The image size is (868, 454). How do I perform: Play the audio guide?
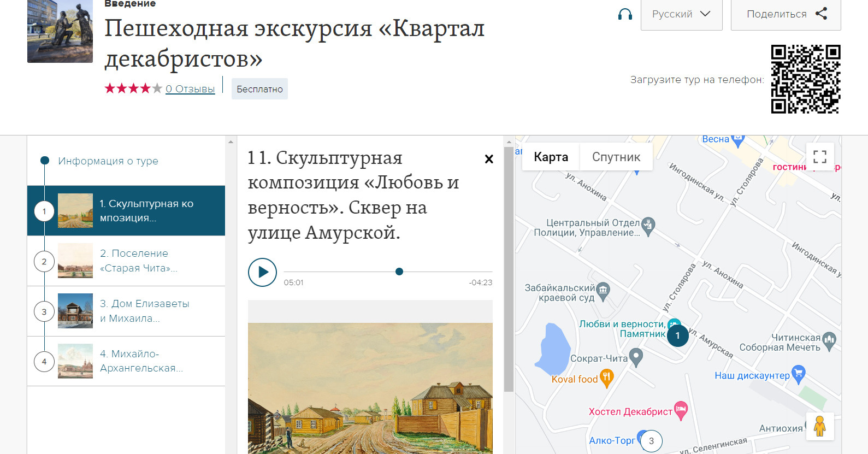(262, 272)
